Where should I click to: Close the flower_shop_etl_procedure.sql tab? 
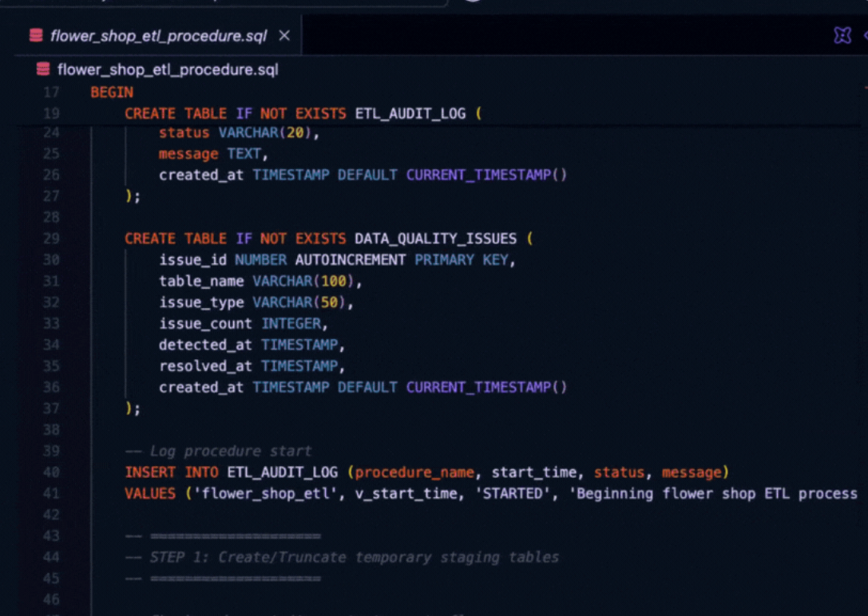pos(284,36)
